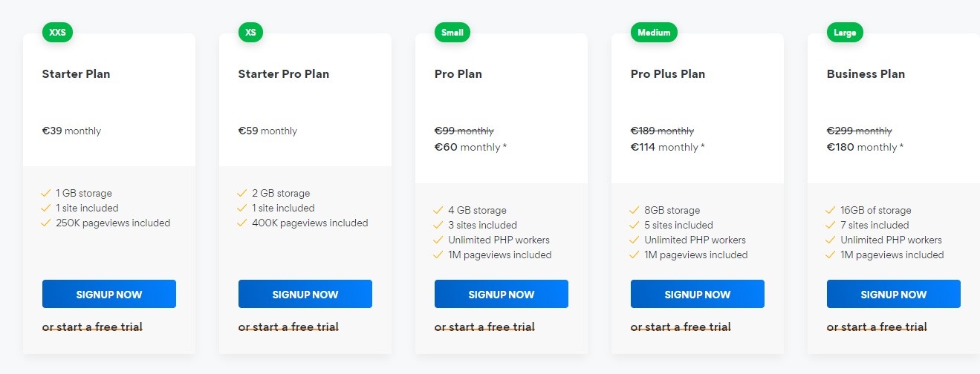Image resolution: width=980 pixels, height=374 pixels.
Task: Start a free trial of Business Plan
Action: point(877,327)
